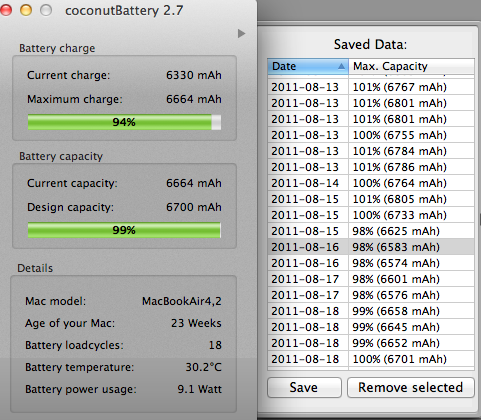Select row 101% (6805 mAh)
Screen dimensions: 481x420
[371, 199]
